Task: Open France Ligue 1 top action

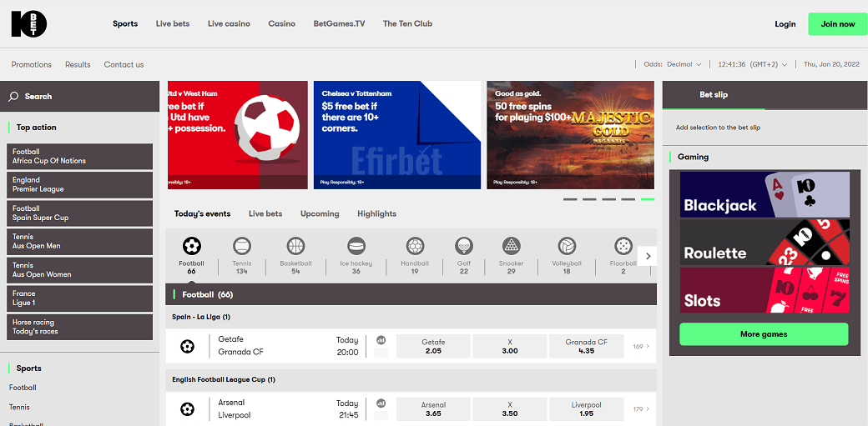Action: click(x=80, y=298)
